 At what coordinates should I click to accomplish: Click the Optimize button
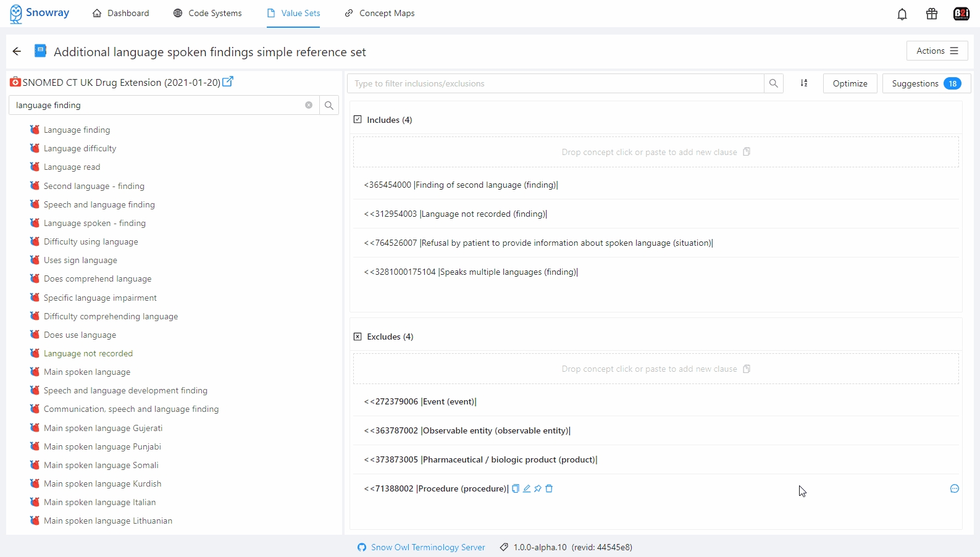pyautogui.click(x=850, y=83)
